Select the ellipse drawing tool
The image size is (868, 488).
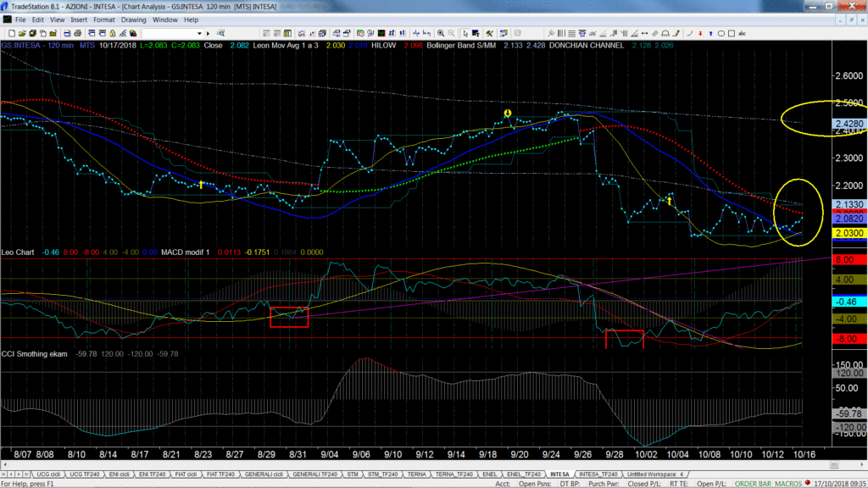click(x=721, y=33)
